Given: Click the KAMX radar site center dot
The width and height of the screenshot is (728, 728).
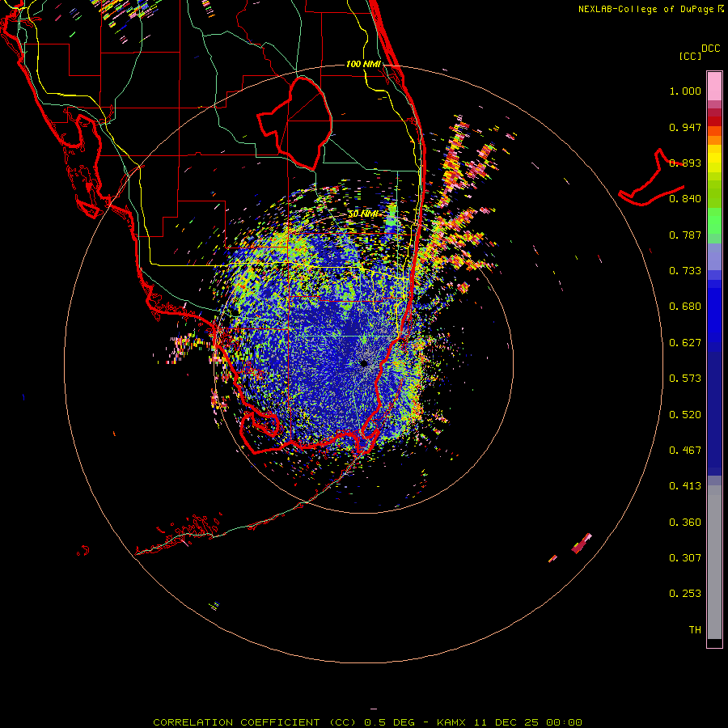Looking at the screenshot, I should point(364,363).
